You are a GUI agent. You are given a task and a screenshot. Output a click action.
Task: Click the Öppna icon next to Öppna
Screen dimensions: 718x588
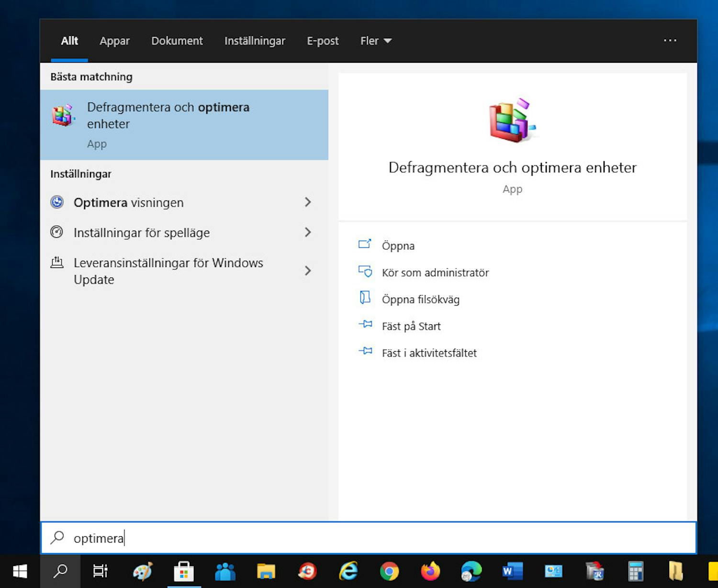point(365,244)
